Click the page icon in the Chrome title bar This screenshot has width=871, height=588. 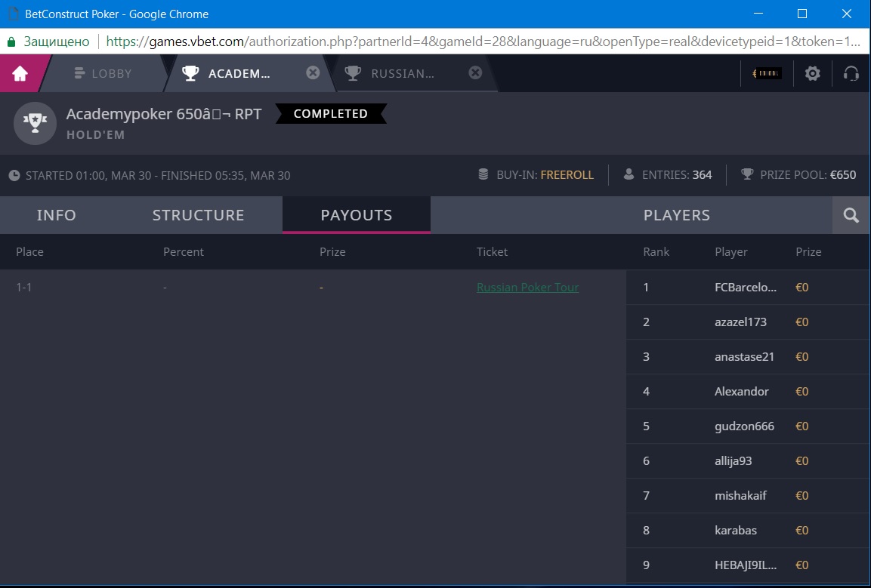tap(14, 14)
